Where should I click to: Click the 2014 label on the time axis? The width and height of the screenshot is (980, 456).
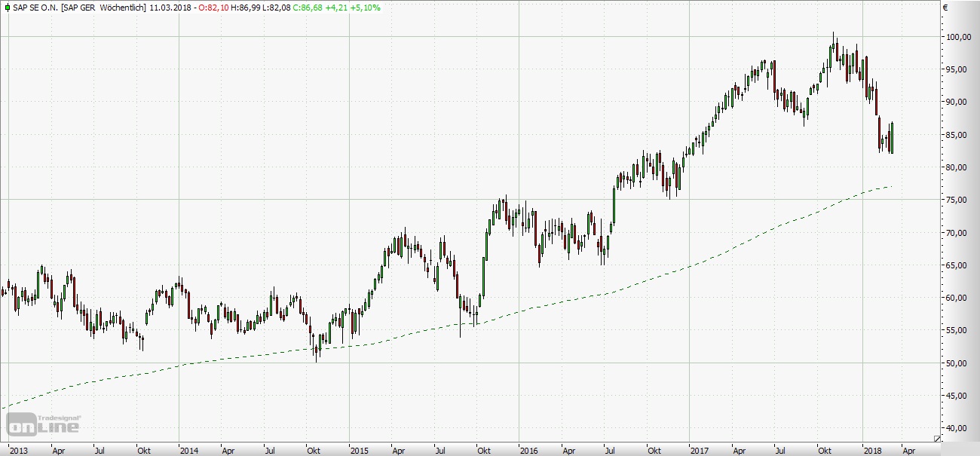point(188,450)
